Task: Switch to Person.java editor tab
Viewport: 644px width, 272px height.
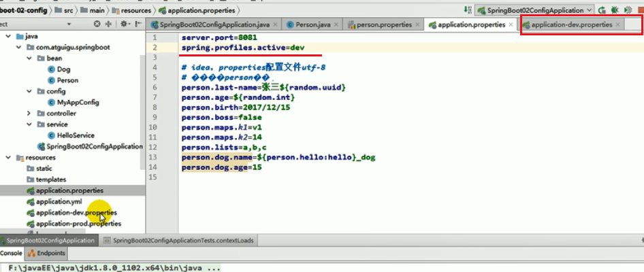Action: tap(312, 24)
